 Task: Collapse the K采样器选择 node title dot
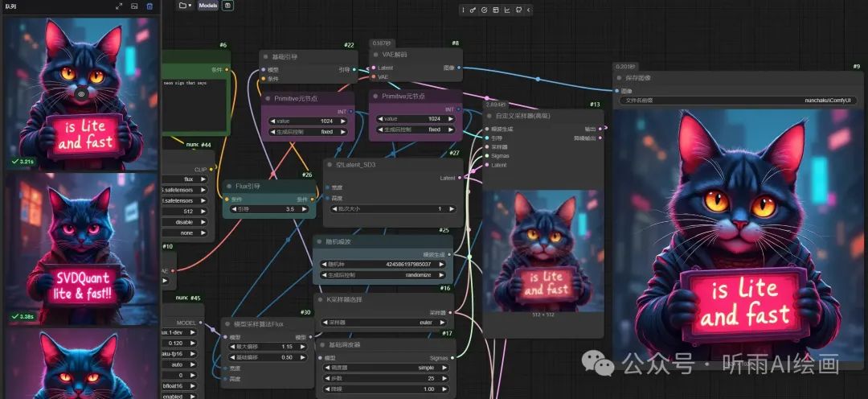pos(321,300)
